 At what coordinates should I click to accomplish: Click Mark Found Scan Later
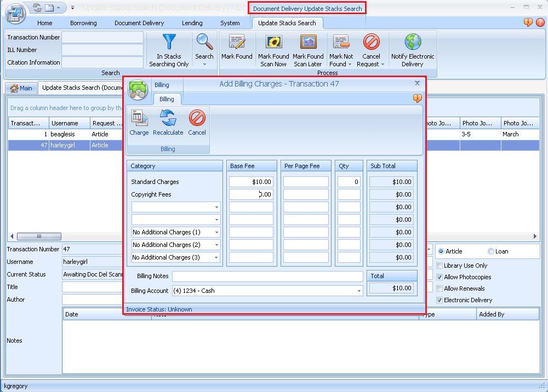pos(308,49)
